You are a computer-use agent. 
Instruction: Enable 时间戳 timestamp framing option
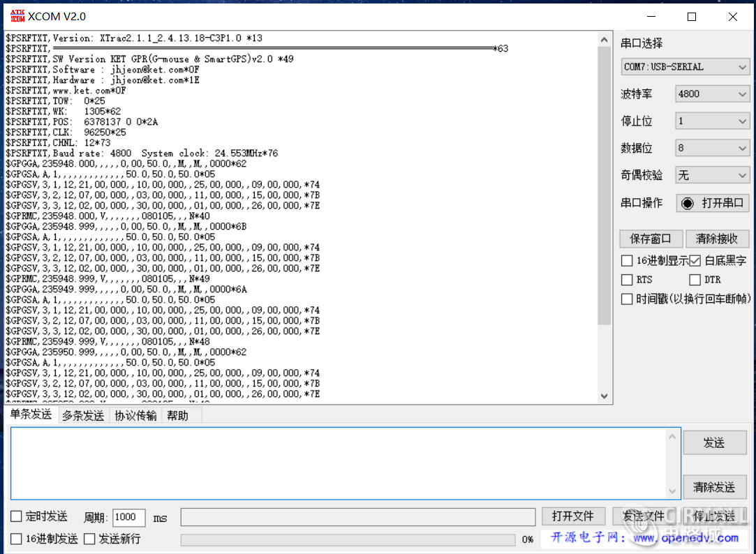click(x=627, y=298)
